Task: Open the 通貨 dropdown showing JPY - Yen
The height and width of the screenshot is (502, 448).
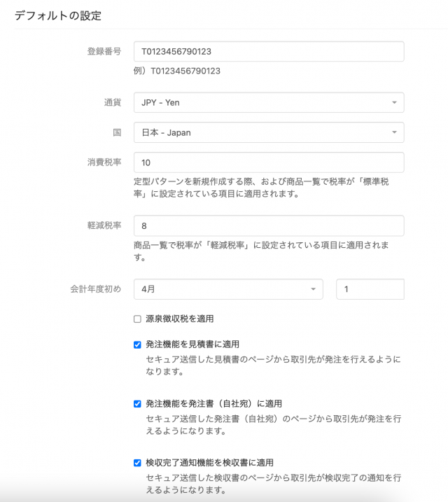Action: (269, 102)
